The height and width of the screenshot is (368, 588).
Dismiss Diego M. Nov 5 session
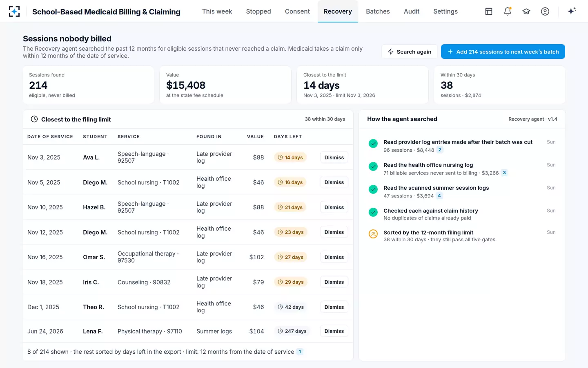tap(334, 182)
